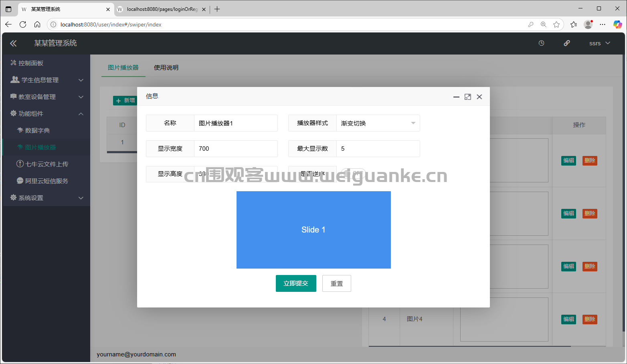Refresh the page with reload icon
627x364 pixels.
click(x=23, y=24)
